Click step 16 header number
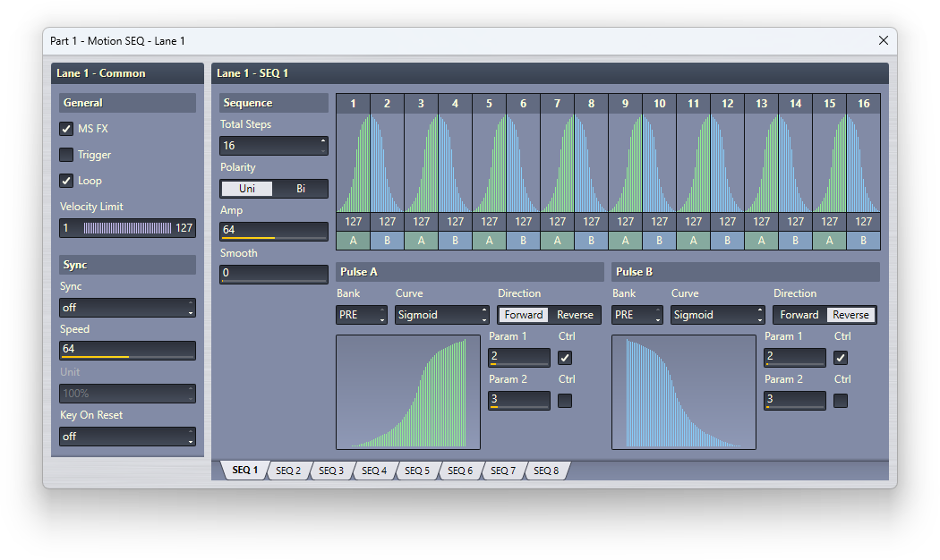The image size is (940, 560). (x=864, y=104)
